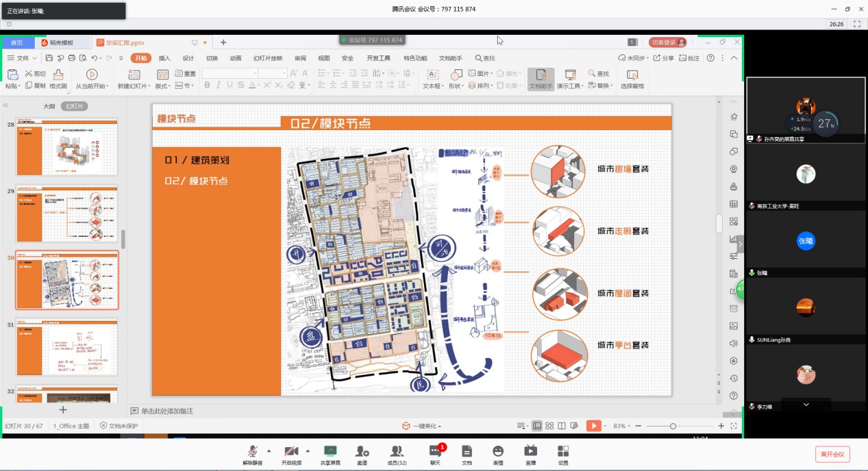Click the 访客登录 guest login button
The width and height of the screenshot is (868, 471).
coord(667,42)
